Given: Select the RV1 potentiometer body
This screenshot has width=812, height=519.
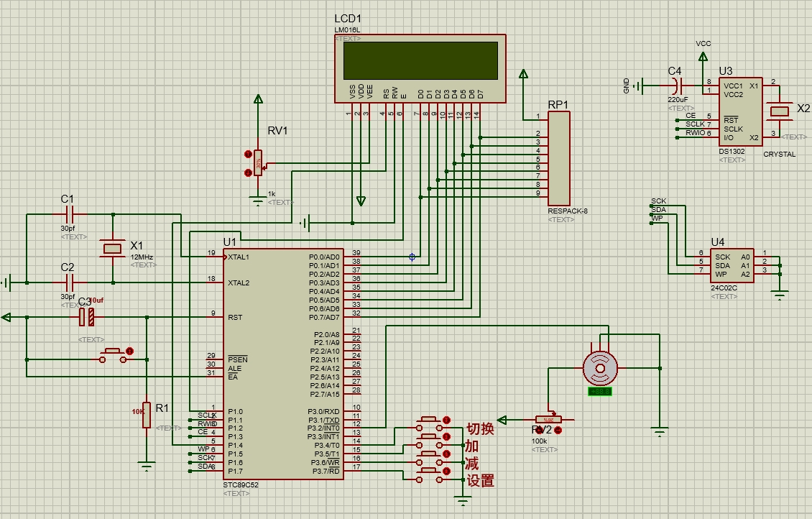Looking at the screenshot, I should pos(258,162).
